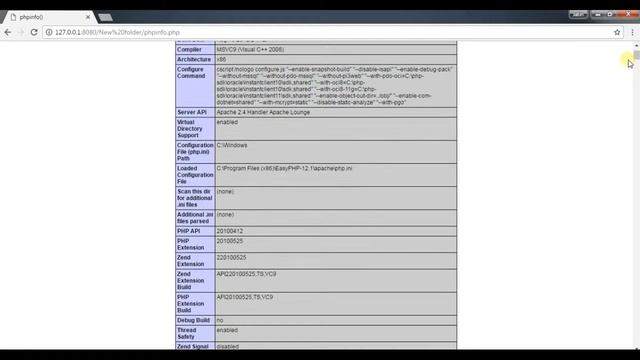Image resolution: width=640 pixels, height=360 pixels.
Task: Click the '20100412' PHP API value
Action: coord(229,231)
